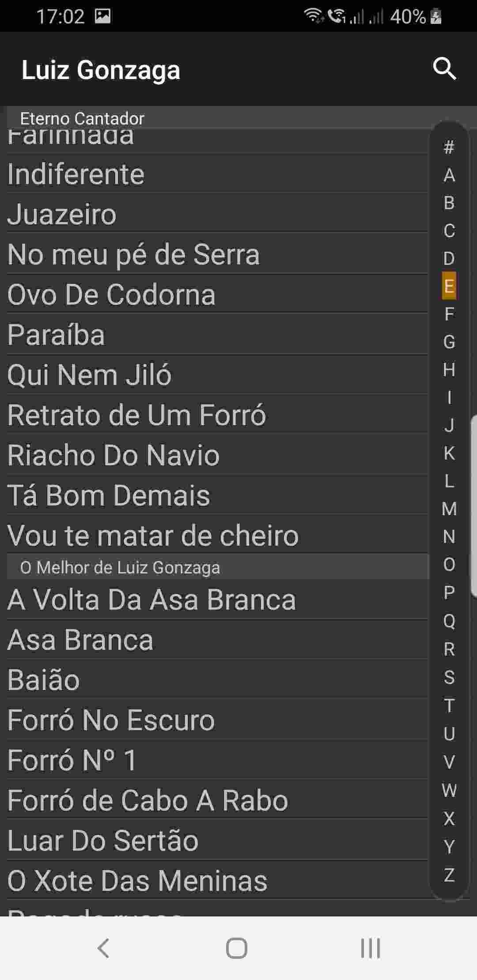The image size is (477, 980).
Task: Open Vou te matar de cheiro
Action: (x=153, y=535)
